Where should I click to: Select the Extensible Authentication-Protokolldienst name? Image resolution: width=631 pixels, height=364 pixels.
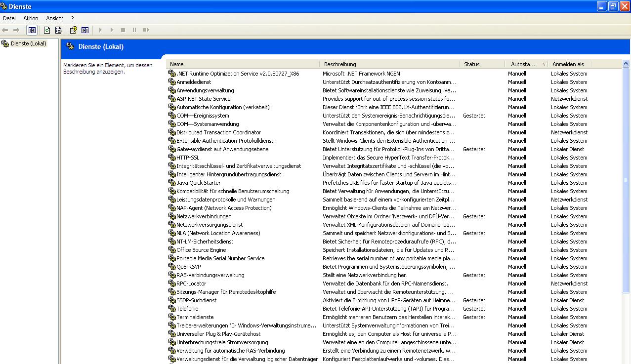(225, 141)
